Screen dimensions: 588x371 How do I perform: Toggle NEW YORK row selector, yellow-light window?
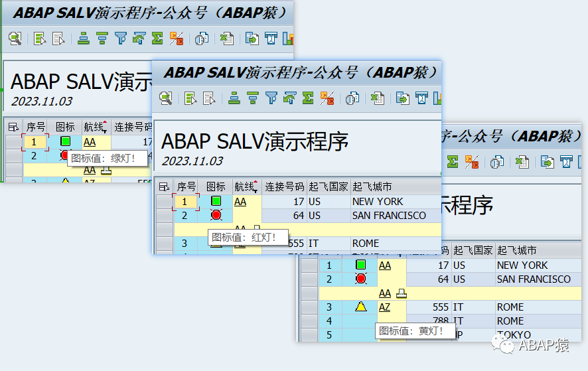point(309,265)
